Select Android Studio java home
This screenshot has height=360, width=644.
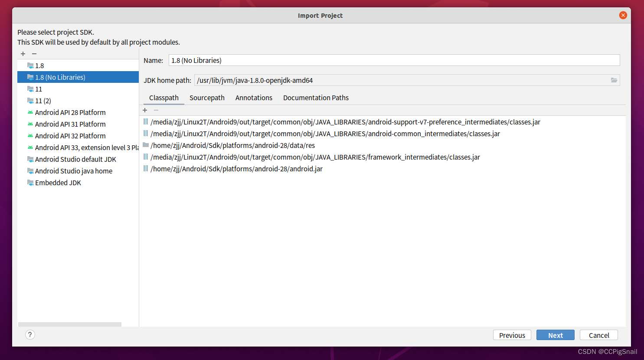point(78,171)
